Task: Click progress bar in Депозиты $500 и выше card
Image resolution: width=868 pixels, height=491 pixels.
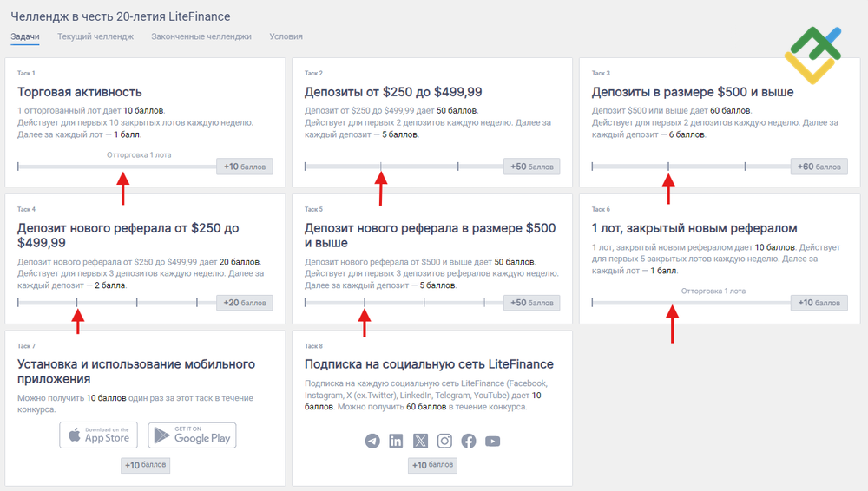Action: [x=692, y=167]
